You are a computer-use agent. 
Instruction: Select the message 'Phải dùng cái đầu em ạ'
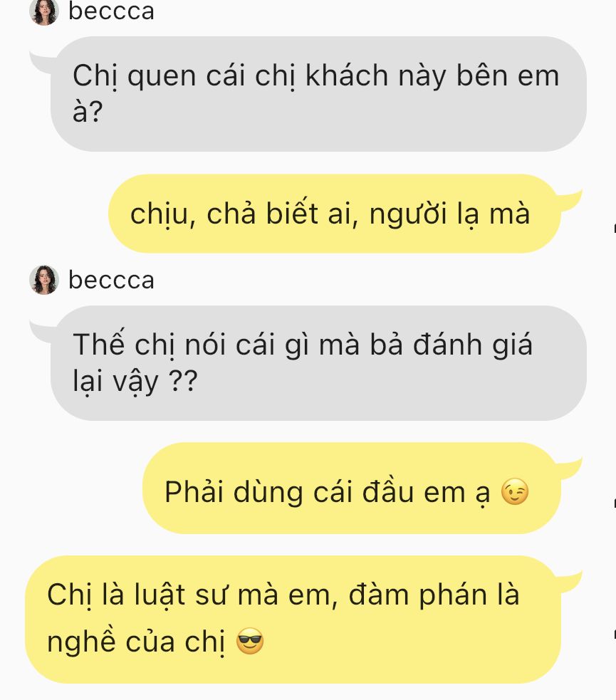pos(351,488)
